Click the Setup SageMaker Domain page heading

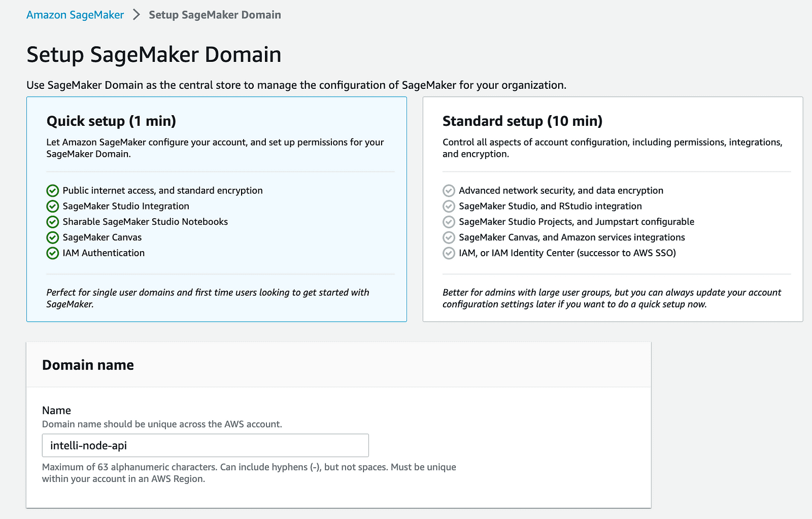154,55
